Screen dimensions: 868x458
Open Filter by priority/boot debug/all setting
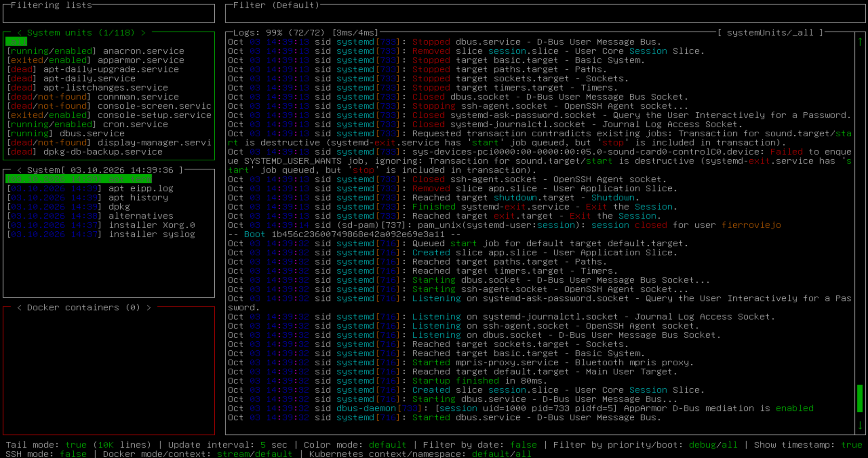click(713, 445)
